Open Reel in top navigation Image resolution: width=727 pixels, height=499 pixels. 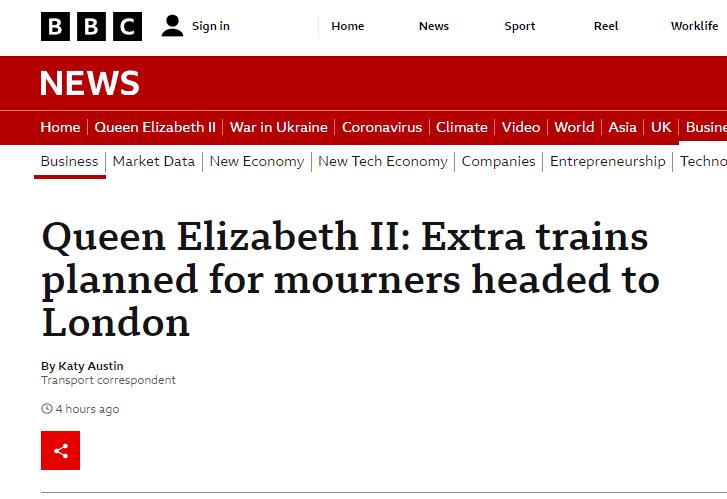[606, 26]
